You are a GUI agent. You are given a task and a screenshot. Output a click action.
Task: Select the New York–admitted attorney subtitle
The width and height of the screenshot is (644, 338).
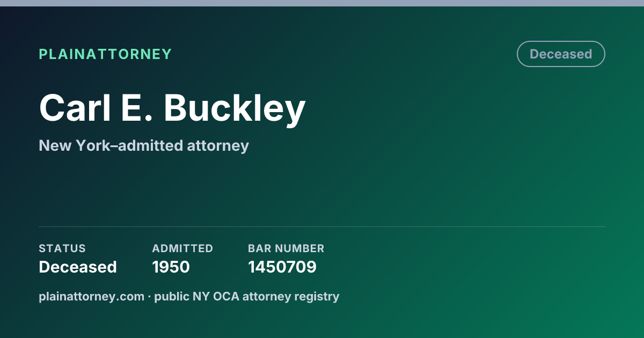144,145
